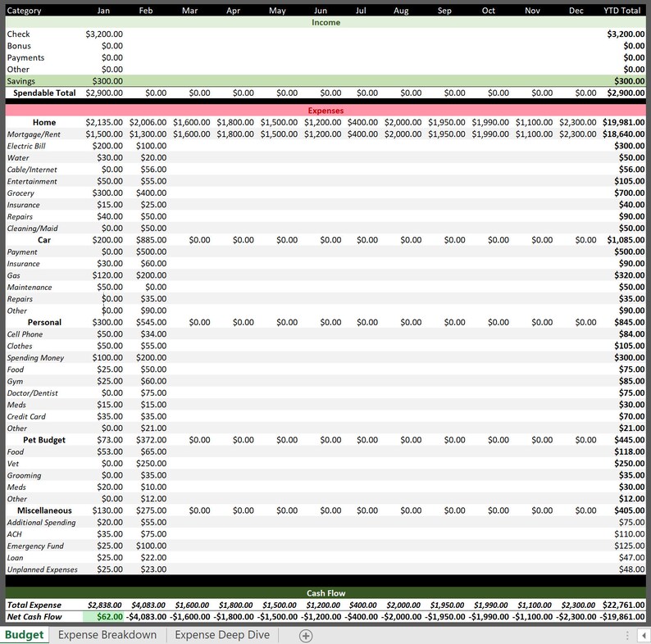
Task: Select Net Cash Flow row label
Action: coord(34,617)
